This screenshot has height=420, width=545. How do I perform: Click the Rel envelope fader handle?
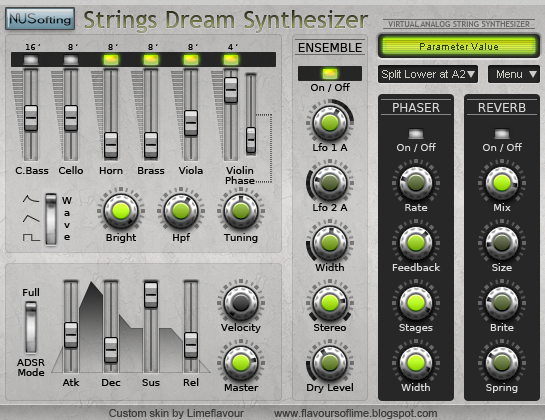pos(191,345)
